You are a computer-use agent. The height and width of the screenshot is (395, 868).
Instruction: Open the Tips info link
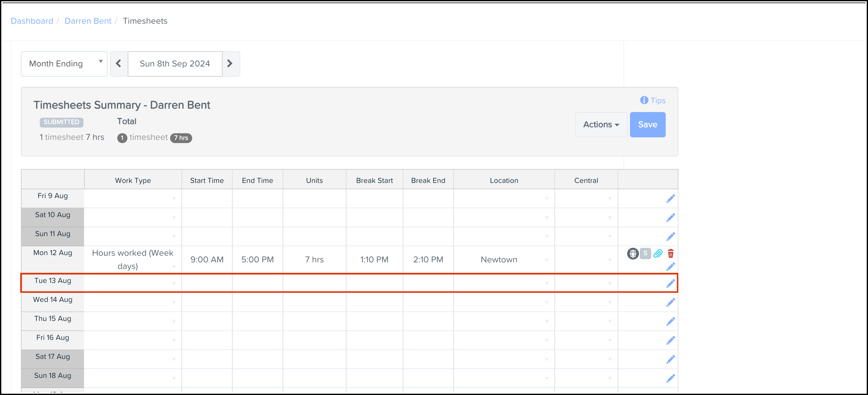653,101
